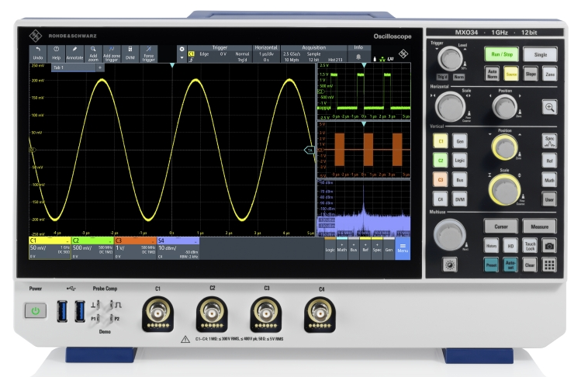Open Help from the top toolbar
Image resolution: width=588 pixels, height=377 pixels.
pyautogui.click(x=56, y=53)
